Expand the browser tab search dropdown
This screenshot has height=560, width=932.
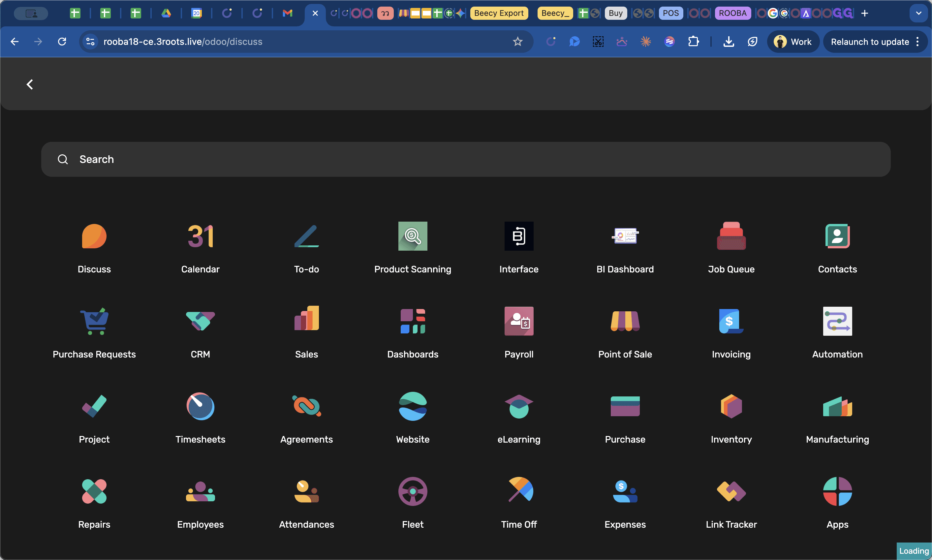[918, 13]
